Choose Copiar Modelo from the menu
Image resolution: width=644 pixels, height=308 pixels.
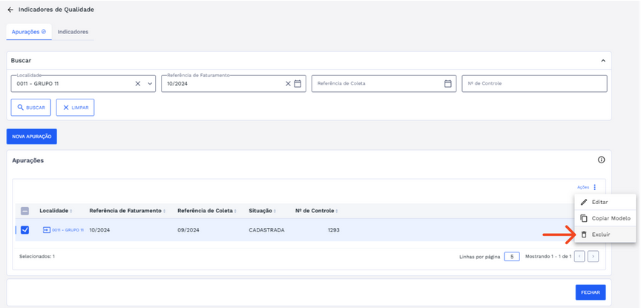tap(610, 218)
